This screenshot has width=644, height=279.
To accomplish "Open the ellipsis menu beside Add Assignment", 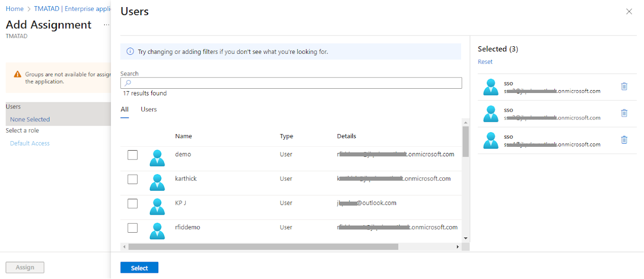I will [107, 25].
